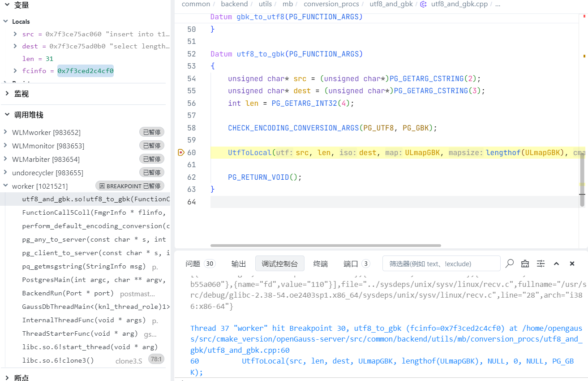The image size is (588, 381).
Task: Select the FunctionCall5Coll stack frame
Action: [85, 212]
